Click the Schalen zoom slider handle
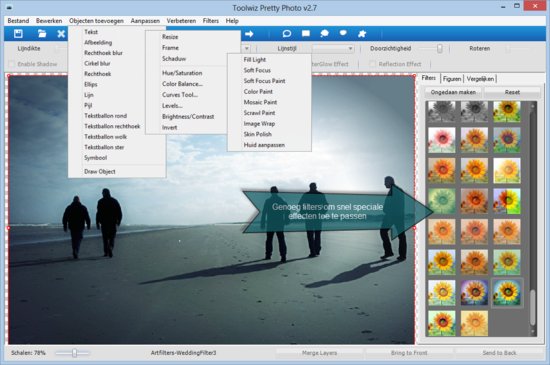 (x=74, y=353)
